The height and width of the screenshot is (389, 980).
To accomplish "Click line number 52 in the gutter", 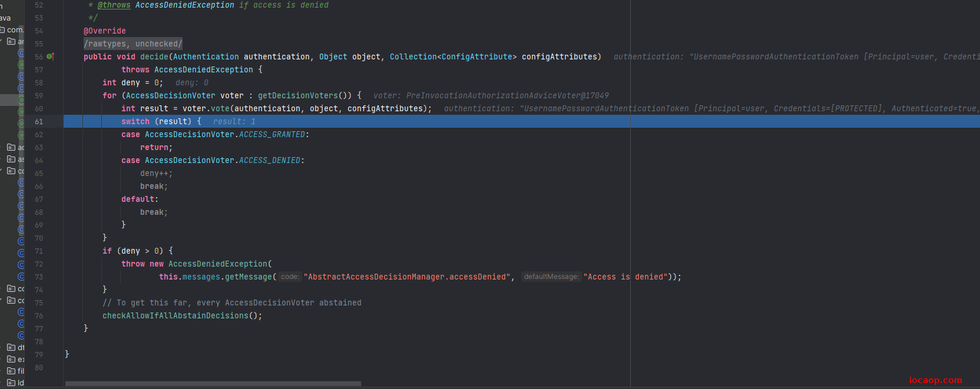I will coord(39,5).
